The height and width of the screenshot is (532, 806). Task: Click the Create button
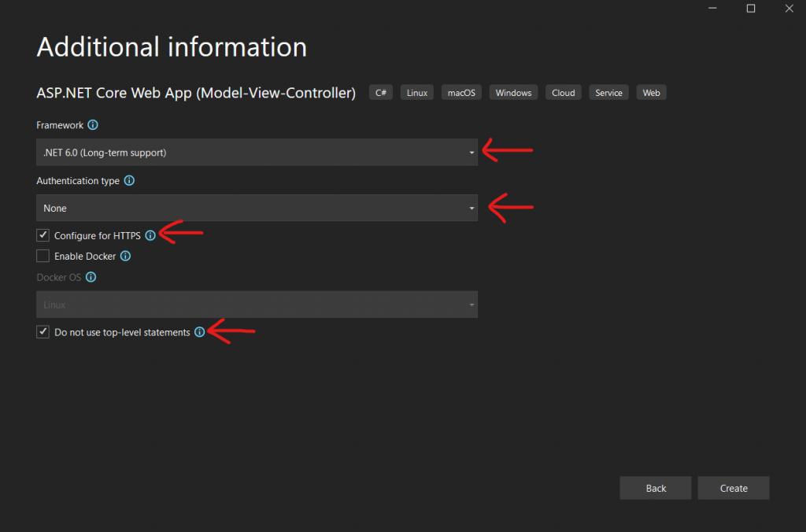(733, 488)
